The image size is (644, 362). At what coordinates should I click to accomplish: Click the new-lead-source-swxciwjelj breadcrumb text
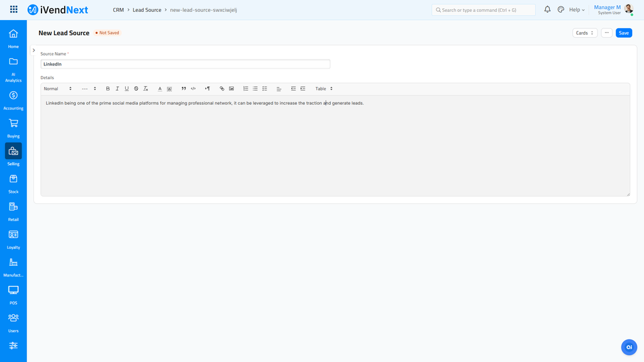click(x=203, y=10)
